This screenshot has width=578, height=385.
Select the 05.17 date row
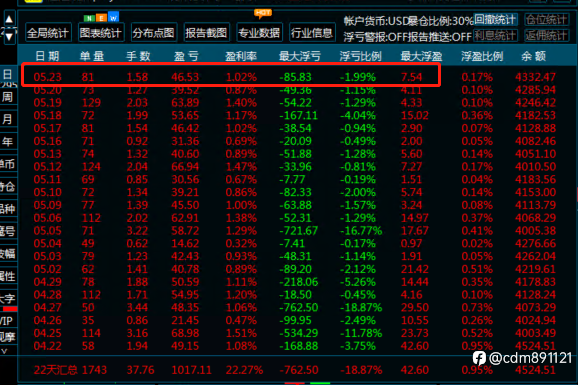click(x=48, y=128)
